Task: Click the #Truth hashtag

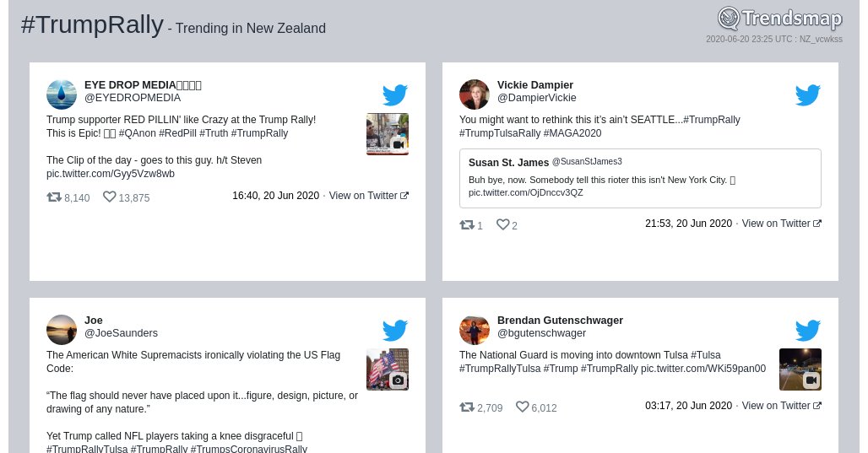Action: pos(214,133)
